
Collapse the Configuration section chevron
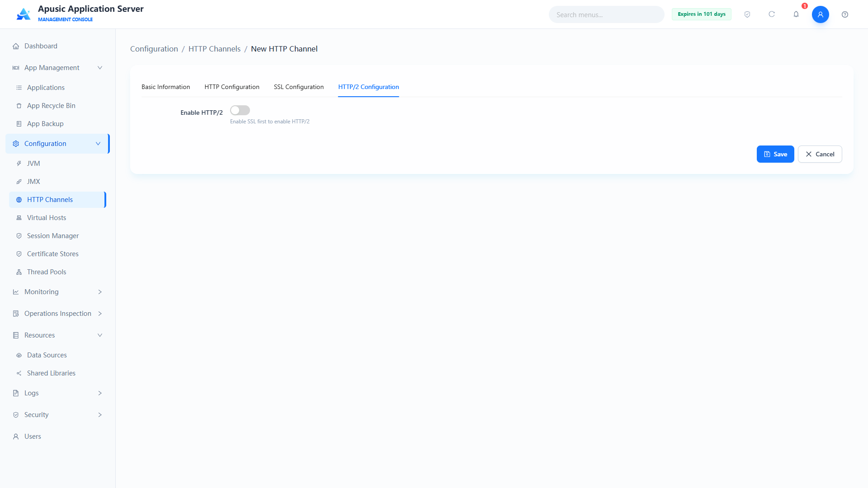coord(98,144)
